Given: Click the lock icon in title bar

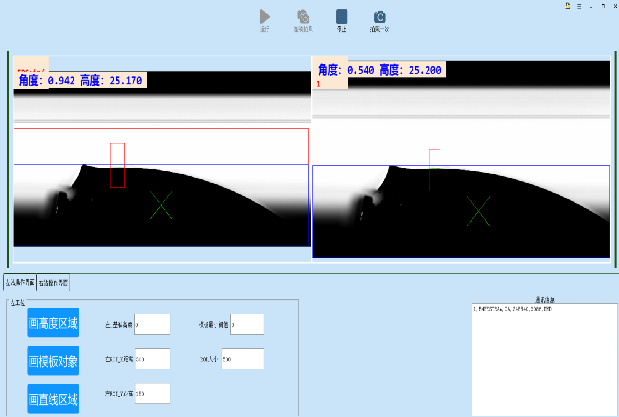Looking at the screenshot, I should pyautogui.click(x=568, y=5).
